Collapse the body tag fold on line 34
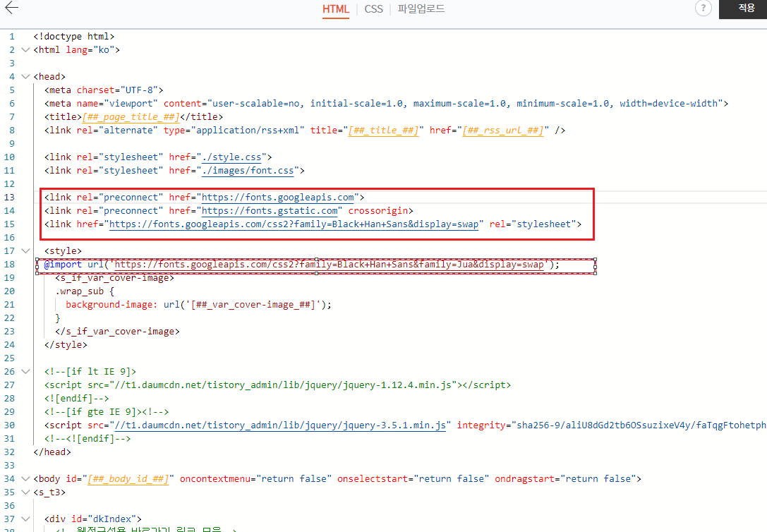767x532 pixels. [25, 478]
